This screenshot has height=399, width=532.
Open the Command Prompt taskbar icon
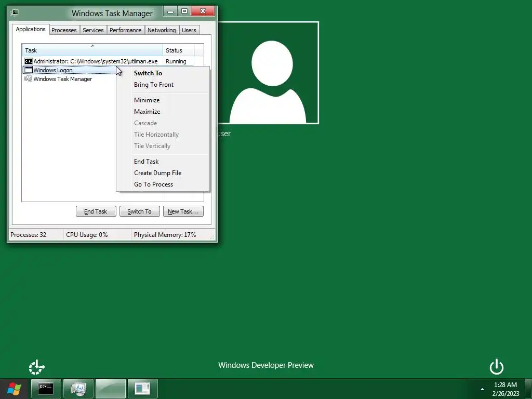pyautogui.click(x=46, y=389)
